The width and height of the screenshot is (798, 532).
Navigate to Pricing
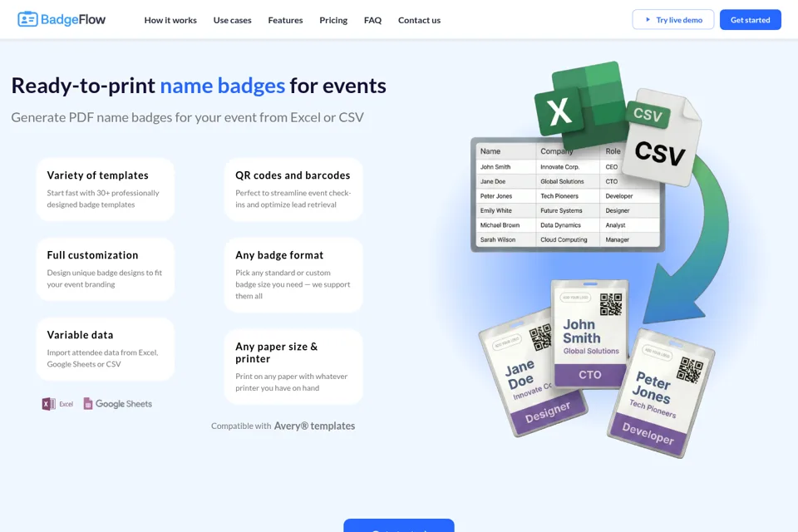click(333, 20)
